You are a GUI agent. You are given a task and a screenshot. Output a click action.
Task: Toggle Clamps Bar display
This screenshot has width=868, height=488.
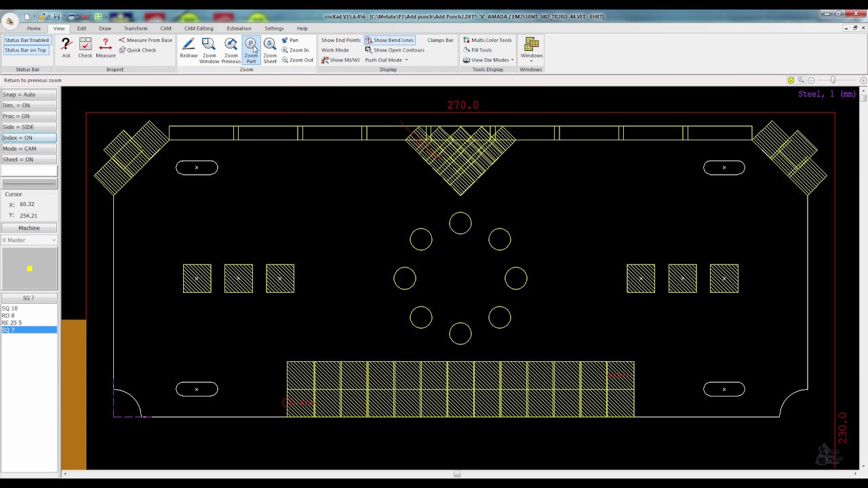point(440,40)
